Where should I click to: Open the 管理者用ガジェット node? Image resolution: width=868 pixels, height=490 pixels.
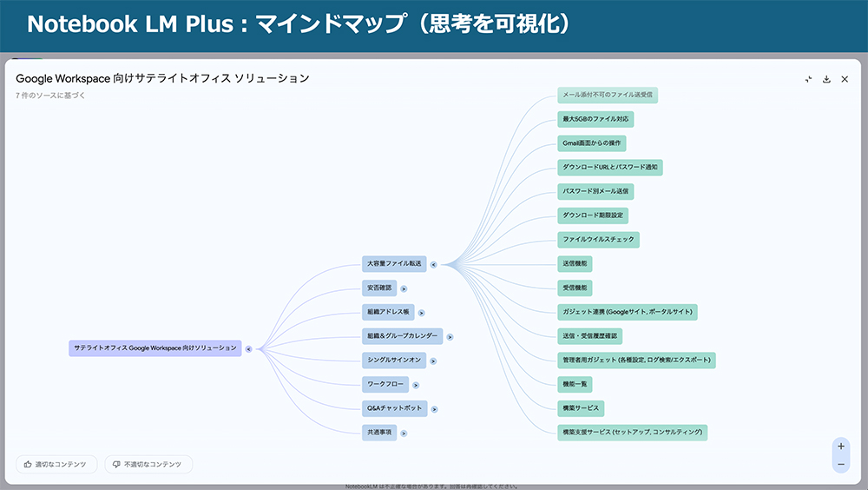click(636, 361)
